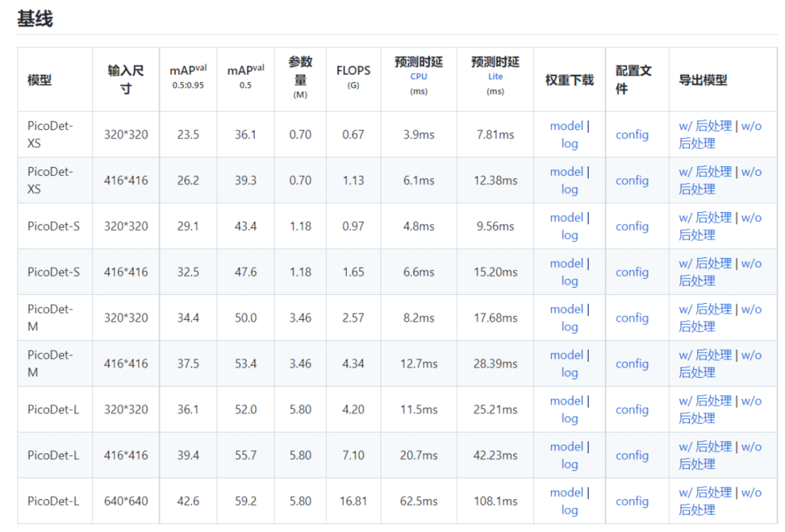Screen dimensions: 785x532
Task: Open w/ 后处理 link in PicoDet-XS 320*320 row
Action: [705, 126]
